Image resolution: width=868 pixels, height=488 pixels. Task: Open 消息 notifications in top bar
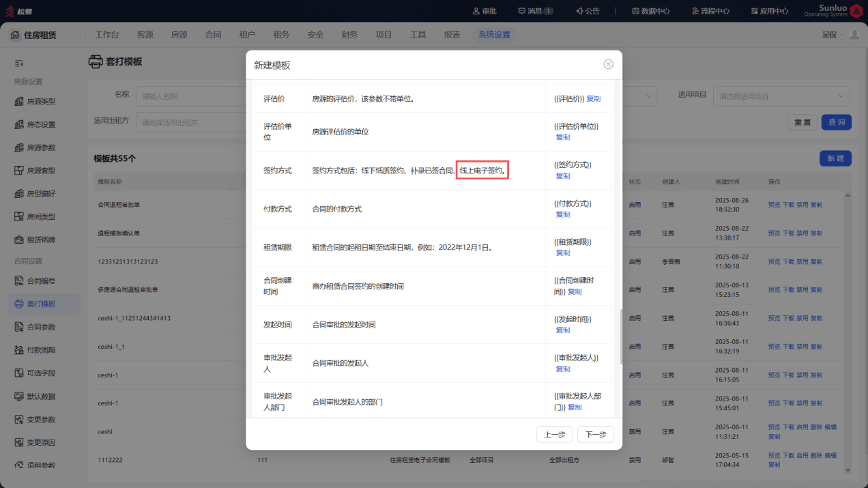click(535, 11)
